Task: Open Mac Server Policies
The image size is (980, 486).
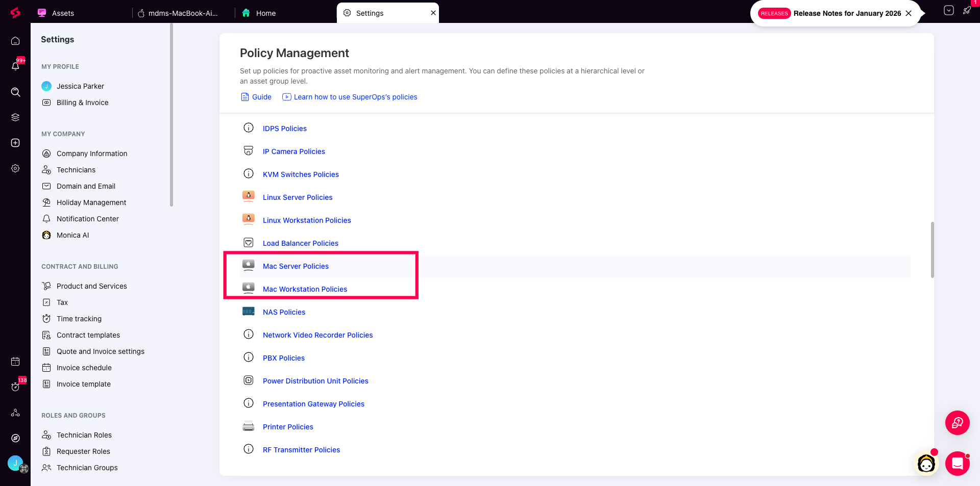Action: 296,266
